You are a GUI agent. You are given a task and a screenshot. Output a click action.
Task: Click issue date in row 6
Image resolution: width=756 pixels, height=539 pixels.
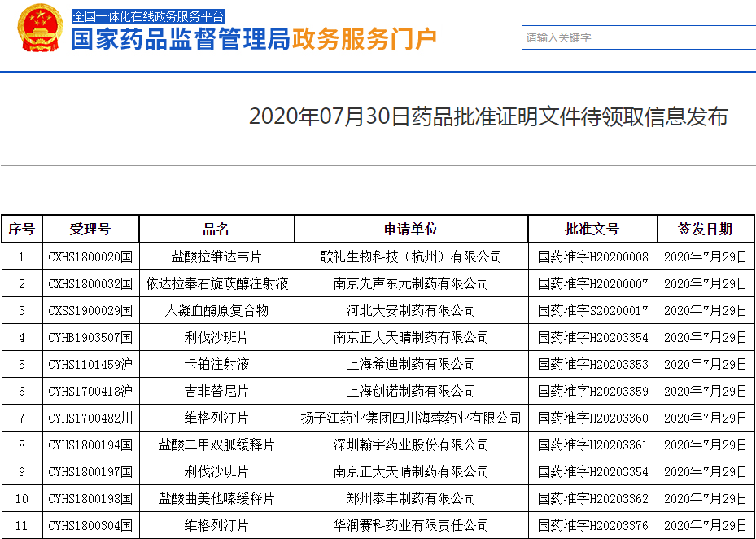[706, 392]
